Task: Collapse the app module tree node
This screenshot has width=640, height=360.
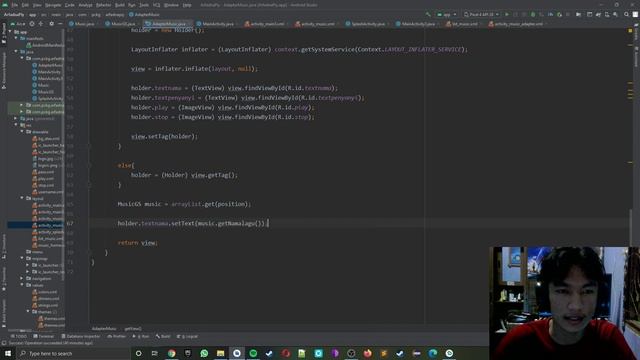Action: pyautogui.click(x=10, y=32)
